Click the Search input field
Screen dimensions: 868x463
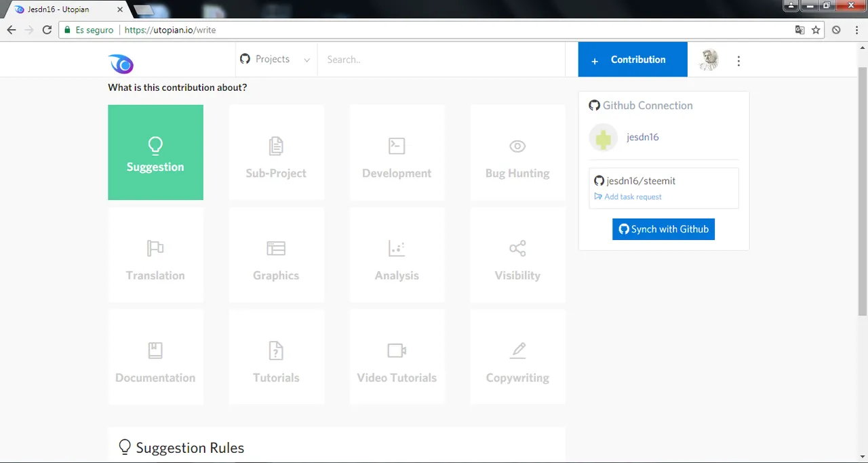(441, 60)
